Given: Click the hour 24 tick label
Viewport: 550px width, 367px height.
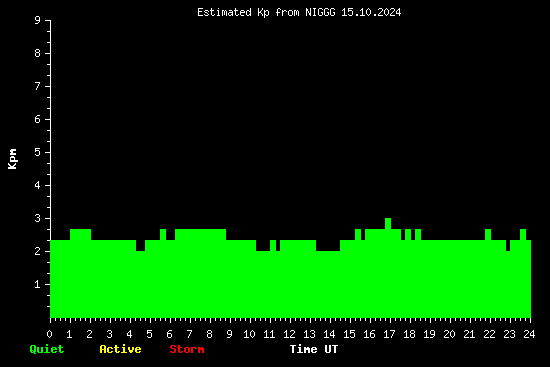Looking at the screenshot, I should (529, 334).
